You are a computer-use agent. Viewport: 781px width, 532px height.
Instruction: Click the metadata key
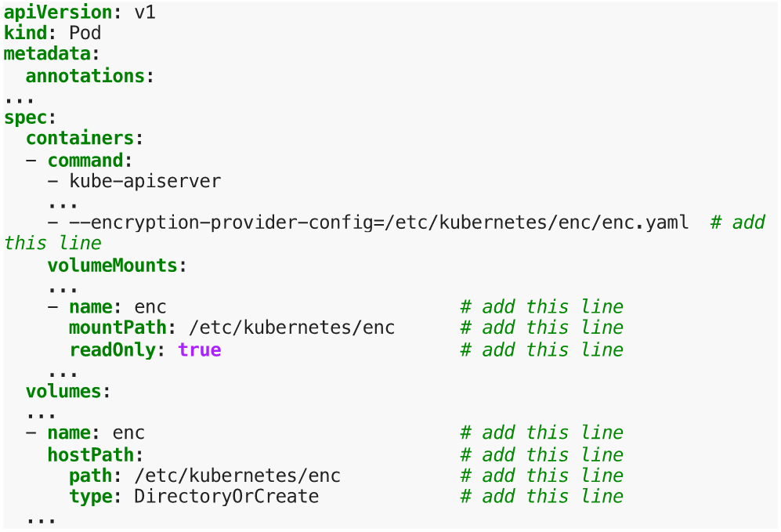pyautogui.click(x=48, y=55)
